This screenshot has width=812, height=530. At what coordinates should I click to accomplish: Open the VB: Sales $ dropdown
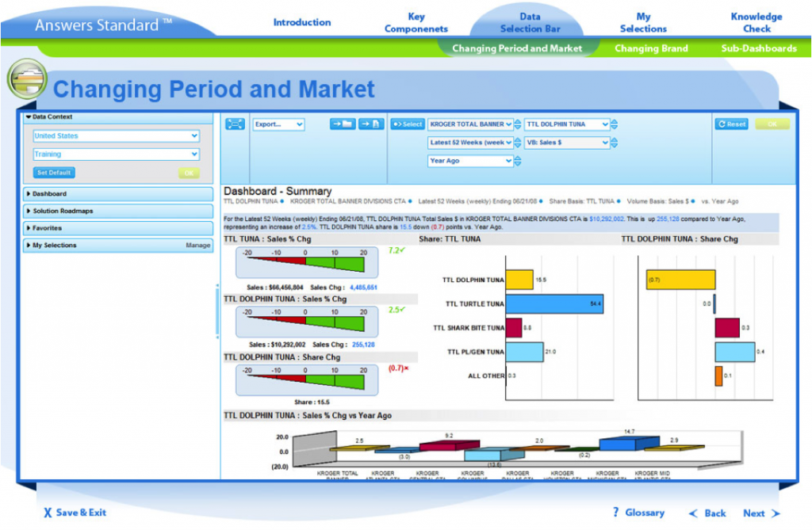point(567,143)
